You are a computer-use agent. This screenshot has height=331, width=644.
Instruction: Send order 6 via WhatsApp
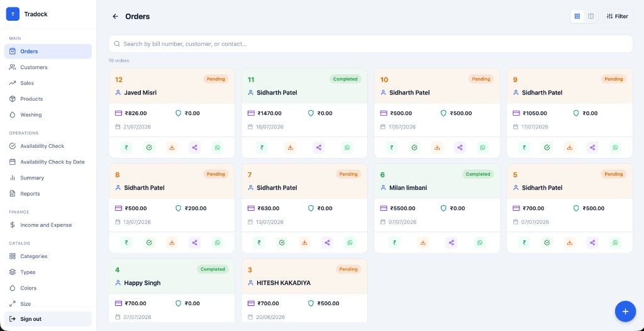(480, 243)
